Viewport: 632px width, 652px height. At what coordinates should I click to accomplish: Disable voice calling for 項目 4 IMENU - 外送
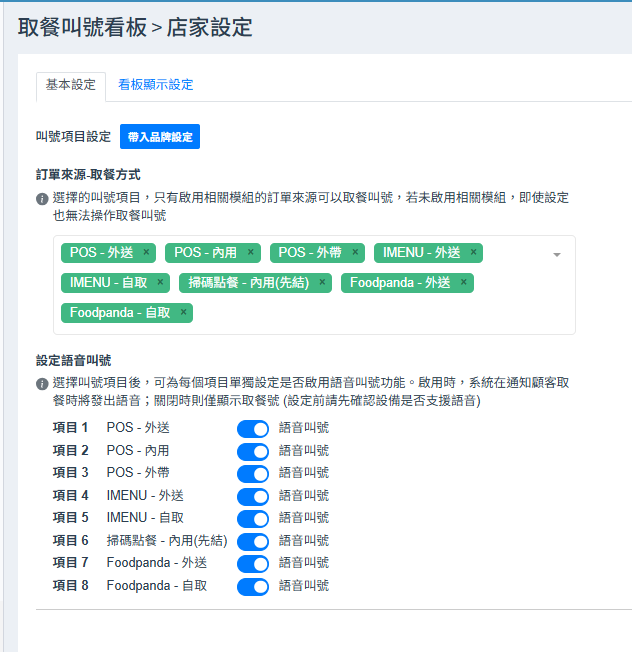pyautogui.click(x=253, y=496)
